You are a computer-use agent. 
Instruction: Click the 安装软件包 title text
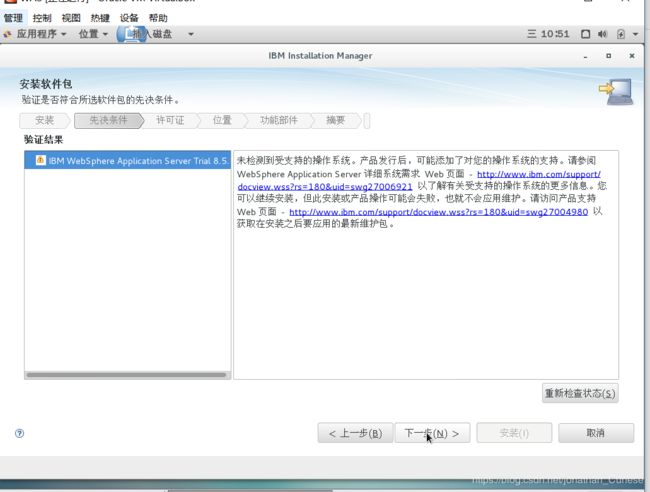pos(46,84)
